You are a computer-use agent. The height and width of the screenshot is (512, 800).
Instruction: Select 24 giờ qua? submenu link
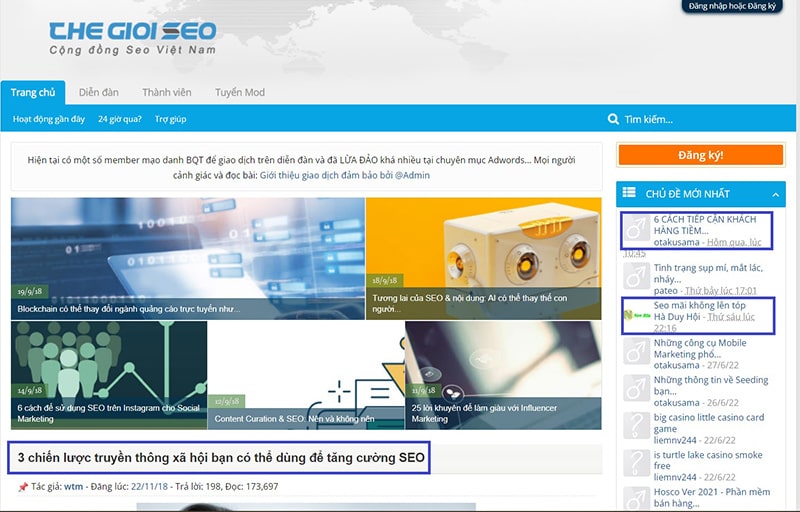click(120, 119)
